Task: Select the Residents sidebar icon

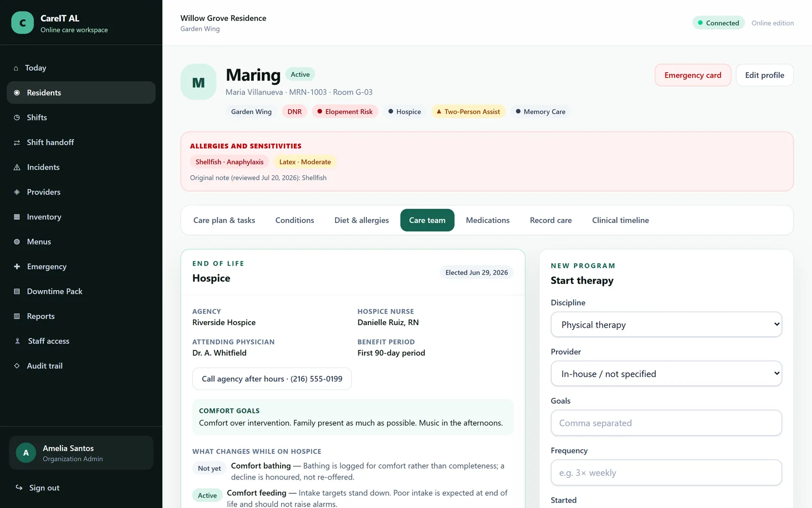Action: click(17, 93)
